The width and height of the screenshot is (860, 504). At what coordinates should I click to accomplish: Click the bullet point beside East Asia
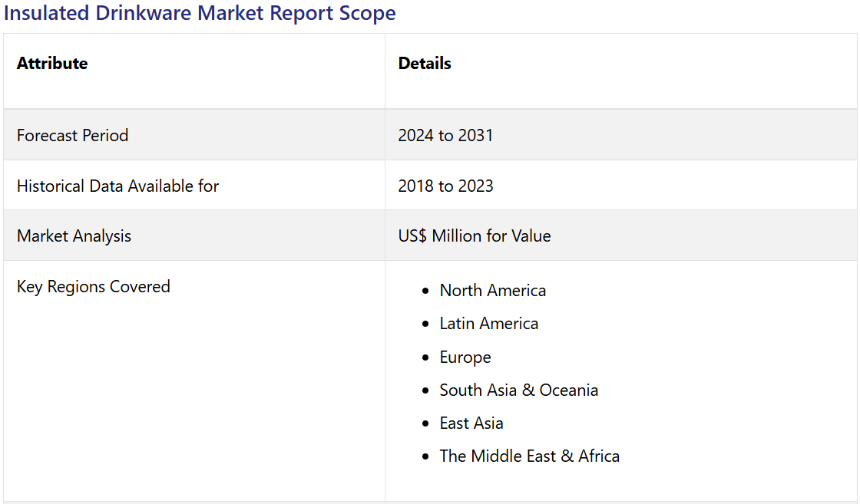tap(426, 424)
